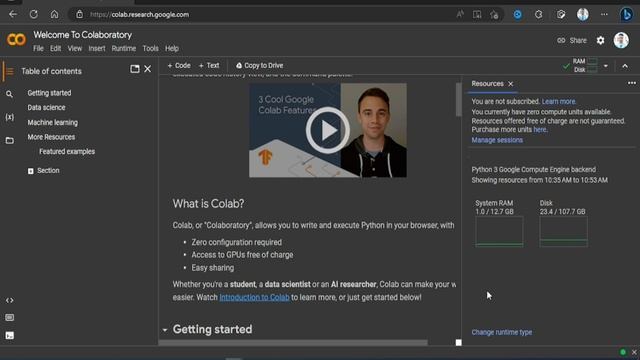
Task: Open the terminal icon in left sidebar
Action: coord(9,336)
